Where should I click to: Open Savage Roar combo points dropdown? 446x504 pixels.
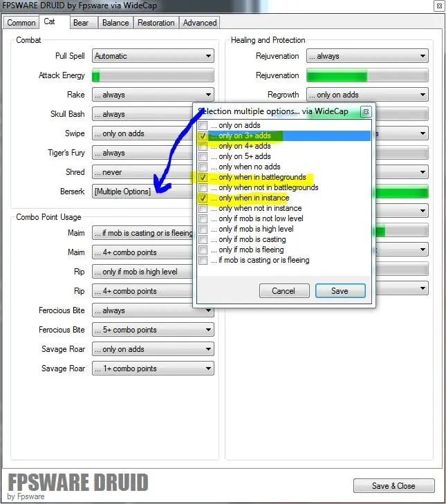pos(153,368)
